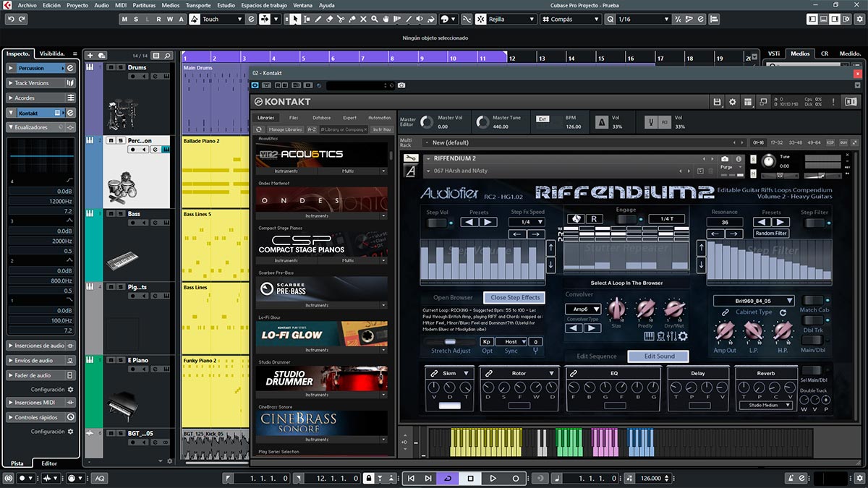Select the Draw pencil tool
The height and width of the screenshot is (488, 868).
[318, 19]
